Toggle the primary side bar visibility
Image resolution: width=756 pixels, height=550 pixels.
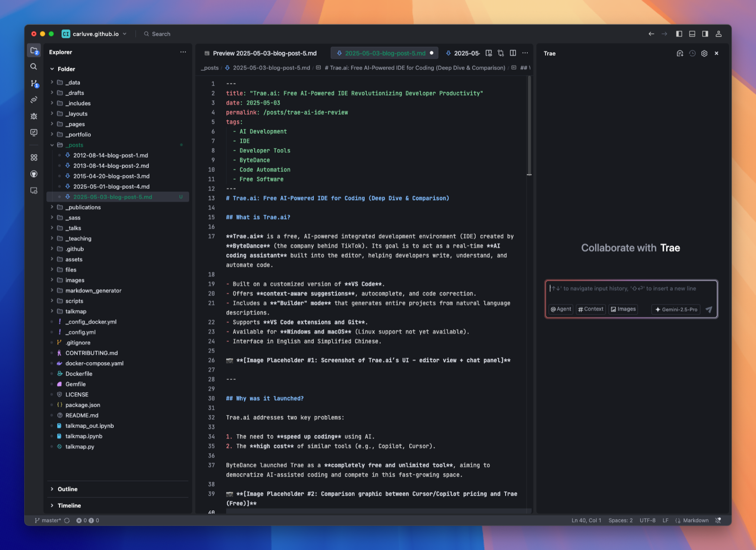(x=679, y=34)
